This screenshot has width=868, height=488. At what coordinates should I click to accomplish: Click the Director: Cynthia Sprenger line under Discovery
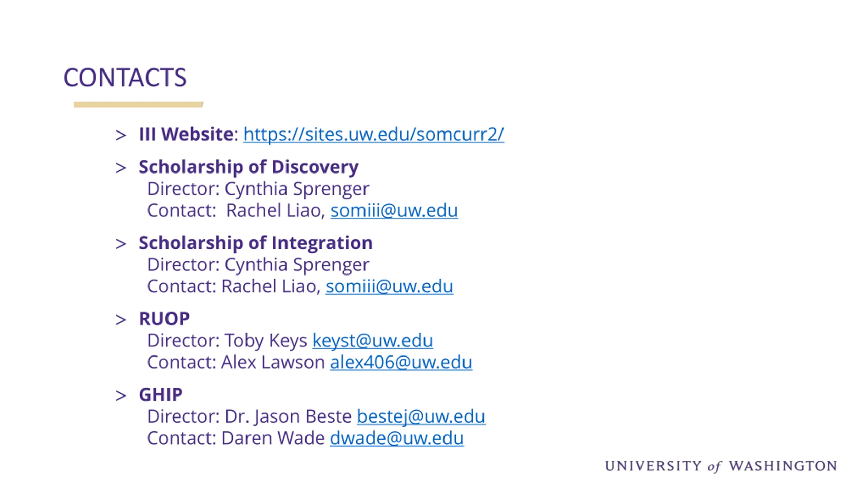258,189
